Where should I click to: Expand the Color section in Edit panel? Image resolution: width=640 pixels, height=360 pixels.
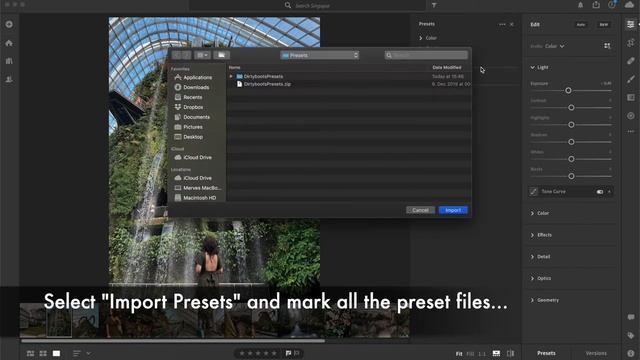click(532, 213)
